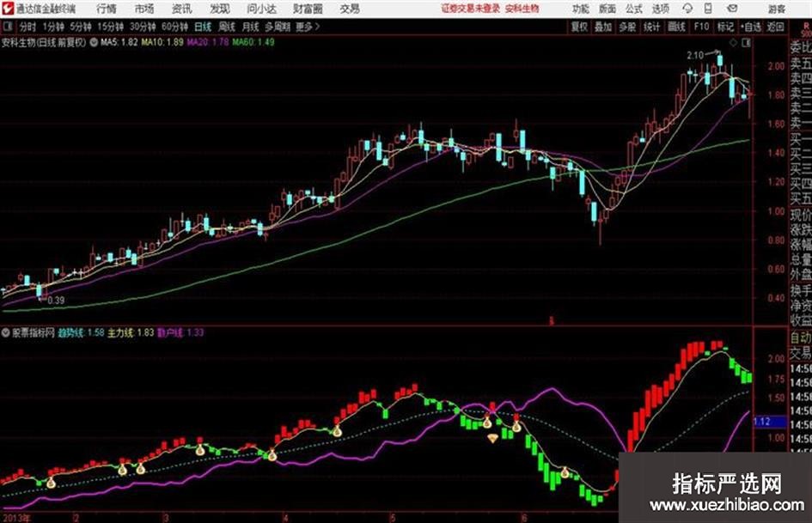Click the 2013年 date axis label
Screen dimensions: 812x523
tap(16, 517)
